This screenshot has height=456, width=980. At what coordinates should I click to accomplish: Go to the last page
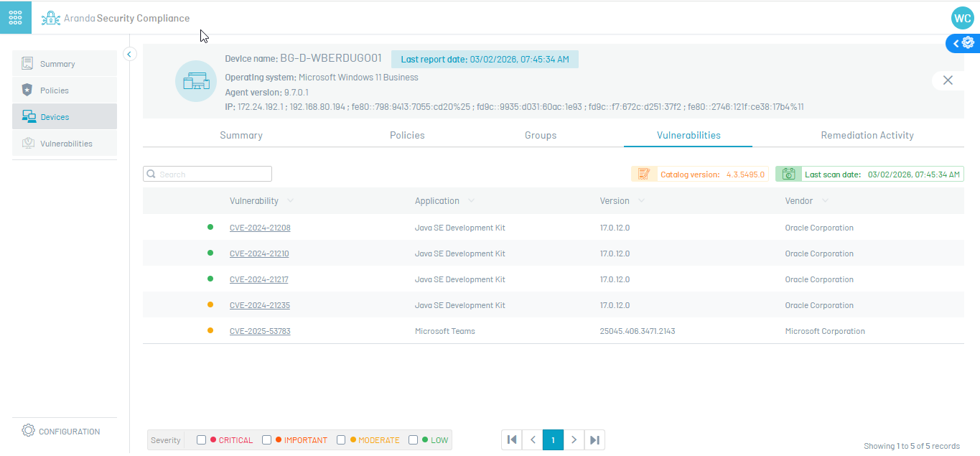(594, 439)
